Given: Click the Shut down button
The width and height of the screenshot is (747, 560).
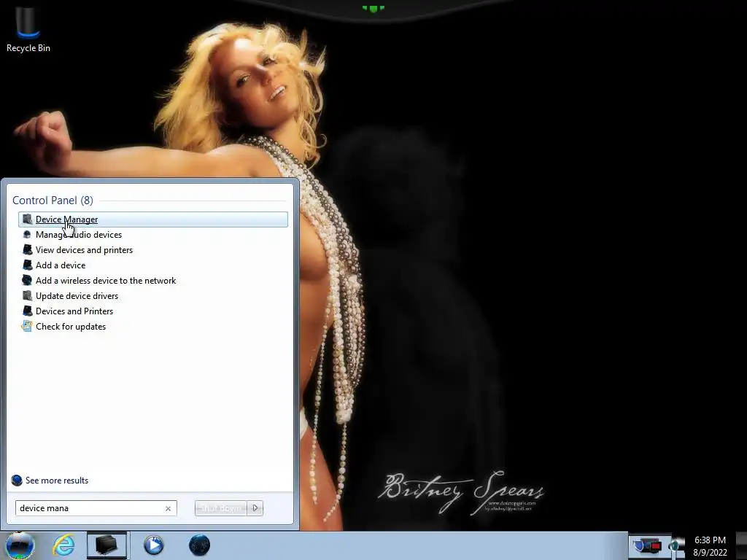Looking at the screenshot, I should point(220,508).
